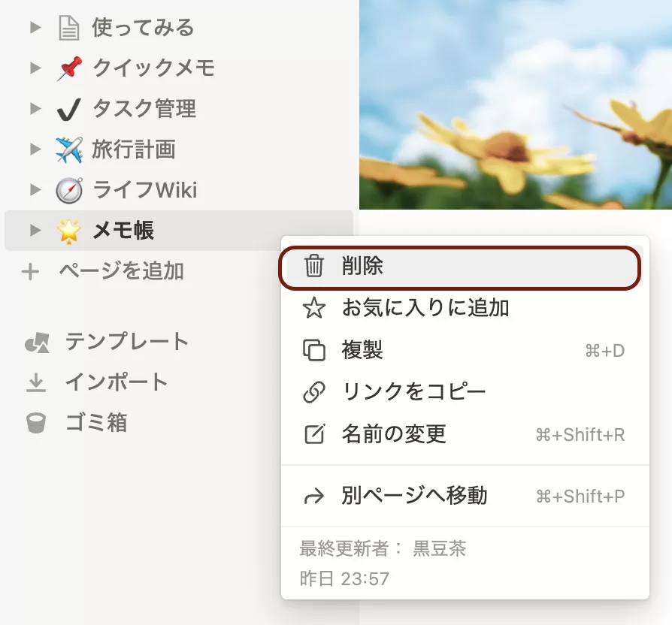Click the flower cover image
Screen dimensions: 672x625
tap(516, 104)
